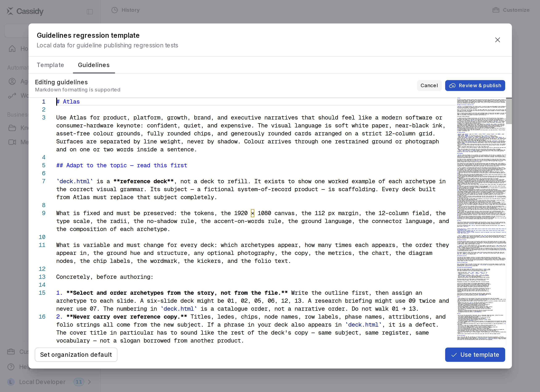
Task: Open the Help question-mark icon
Action: click(x=11, y=367)
